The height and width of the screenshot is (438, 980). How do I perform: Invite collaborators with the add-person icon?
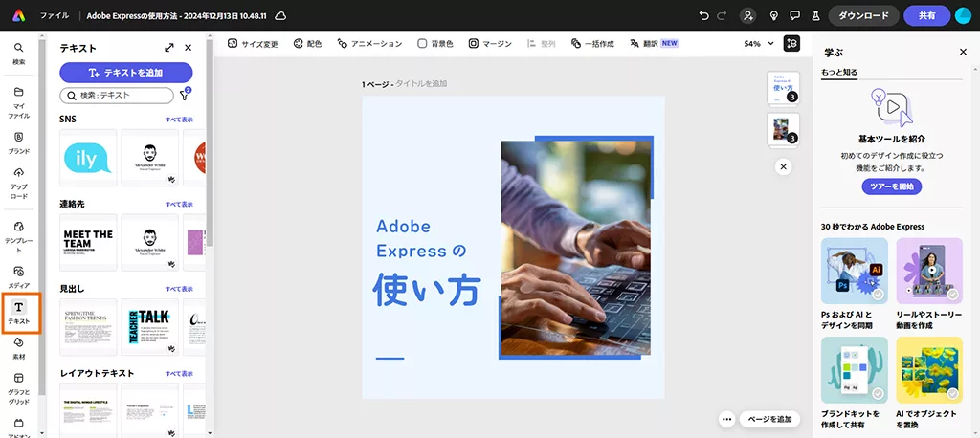pyautogui.click(x=747, y=15)
